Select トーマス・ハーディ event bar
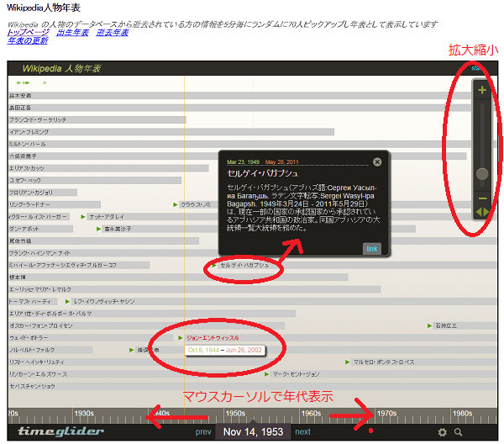 [x=33, y=302]
